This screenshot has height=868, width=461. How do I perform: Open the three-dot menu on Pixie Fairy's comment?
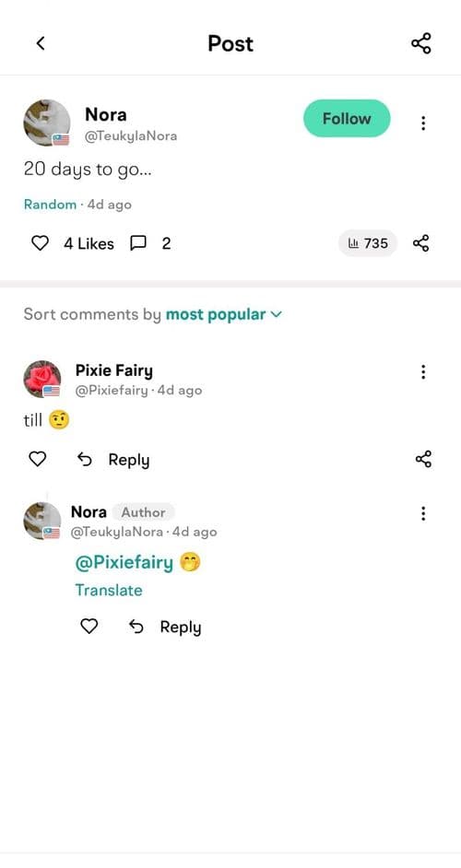(423, 372)
